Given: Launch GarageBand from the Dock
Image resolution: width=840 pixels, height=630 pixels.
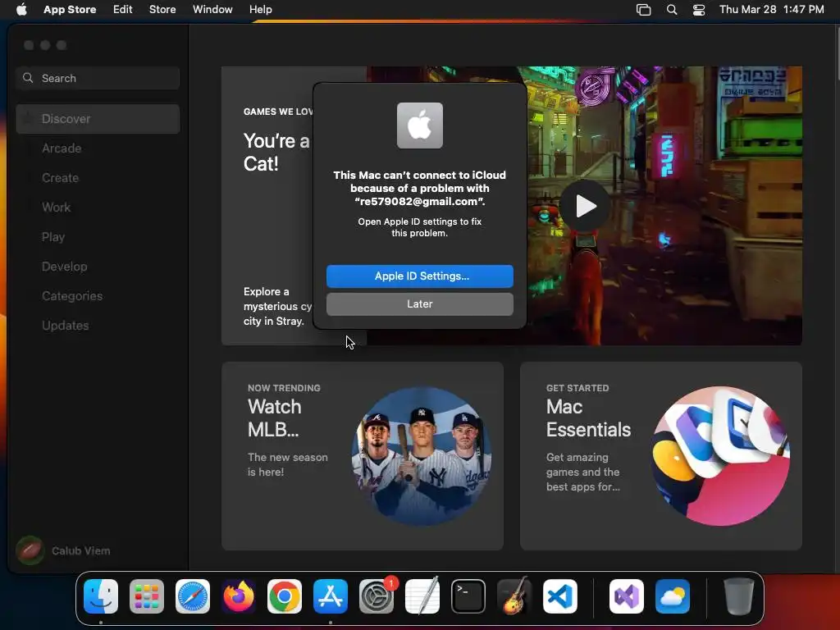Looking at the screenshot, I should click(x=514, y=596).
